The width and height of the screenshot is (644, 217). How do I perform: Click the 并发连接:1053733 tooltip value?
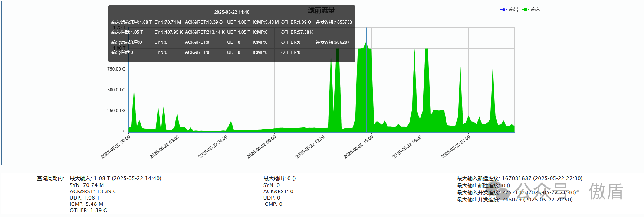(334, 22)
